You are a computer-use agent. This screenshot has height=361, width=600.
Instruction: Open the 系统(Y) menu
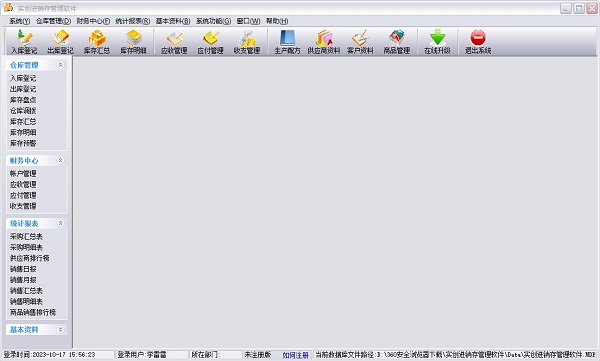[x=20, y=21]
